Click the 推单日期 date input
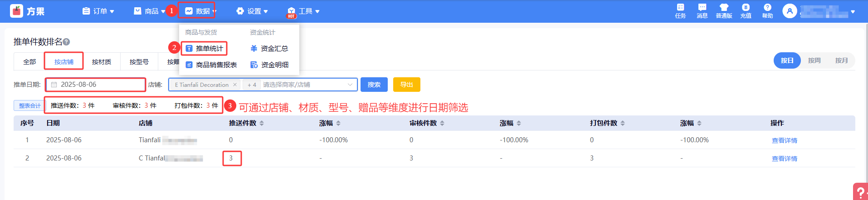 pyautogui.click(x=95, y=85)
